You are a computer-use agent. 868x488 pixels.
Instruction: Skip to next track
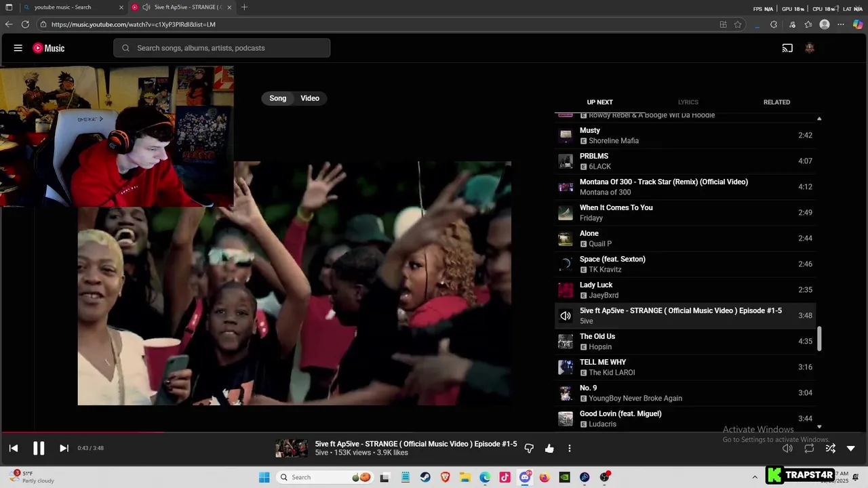click(64, 448)
